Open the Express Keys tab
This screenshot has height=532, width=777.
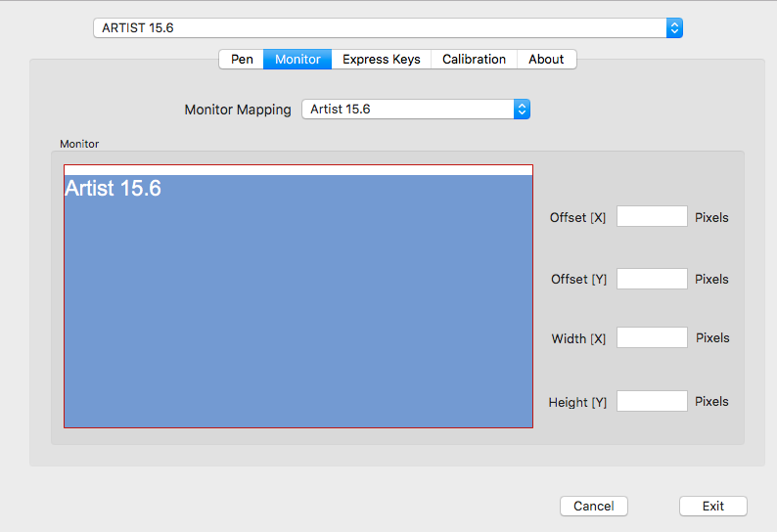tap(381, 60)
